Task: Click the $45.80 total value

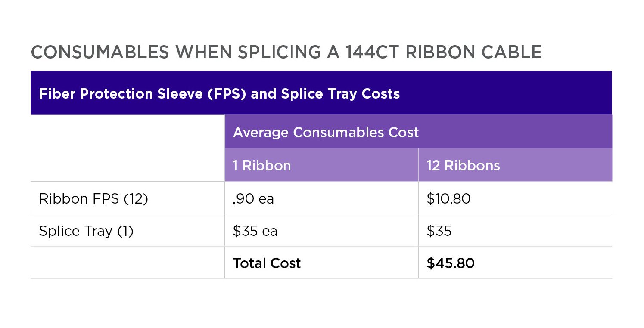Action: click(x=451, y=263)
